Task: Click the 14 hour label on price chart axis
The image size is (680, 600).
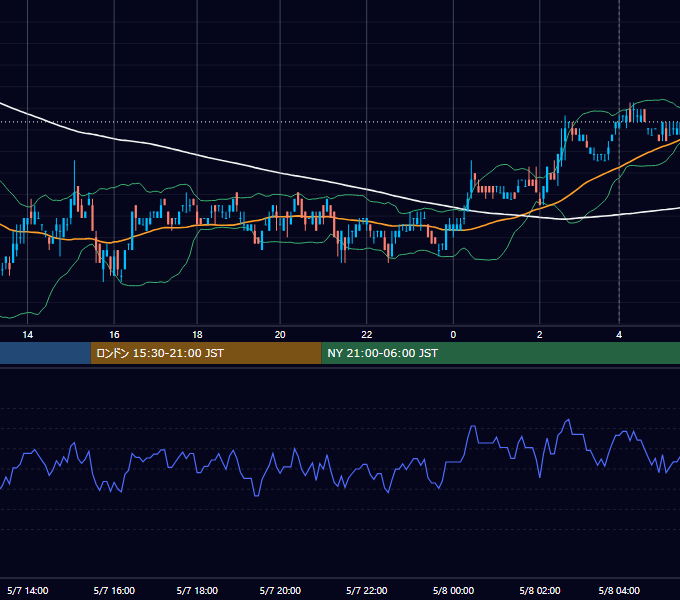Action: 27,335
